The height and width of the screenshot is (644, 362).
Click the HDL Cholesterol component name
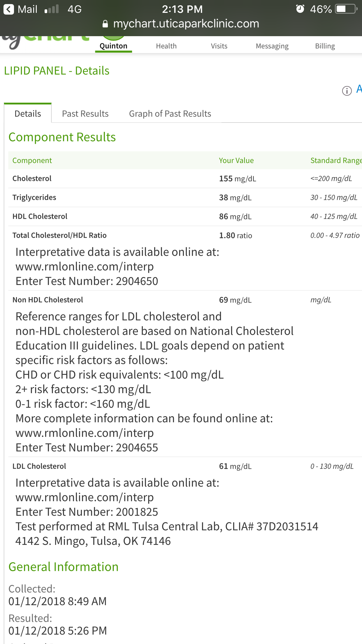coord(40,216)
